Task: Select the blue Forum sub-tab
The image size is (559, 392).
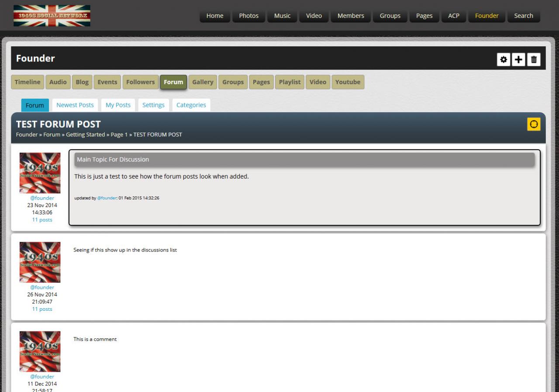Action: click(35, 105)
